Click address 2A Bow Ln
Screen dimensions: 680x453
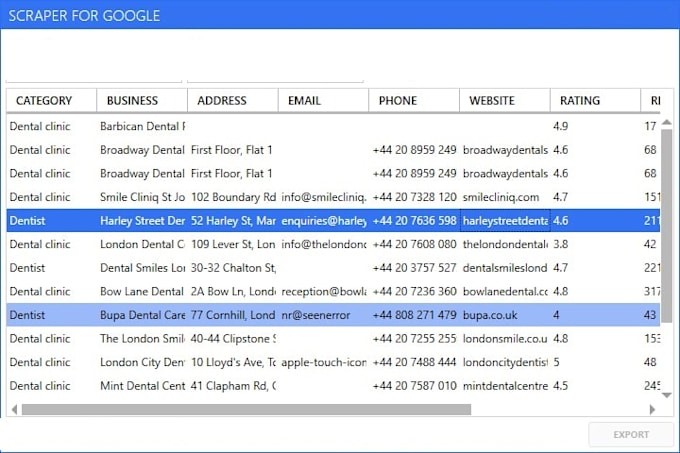pos(233,291)
